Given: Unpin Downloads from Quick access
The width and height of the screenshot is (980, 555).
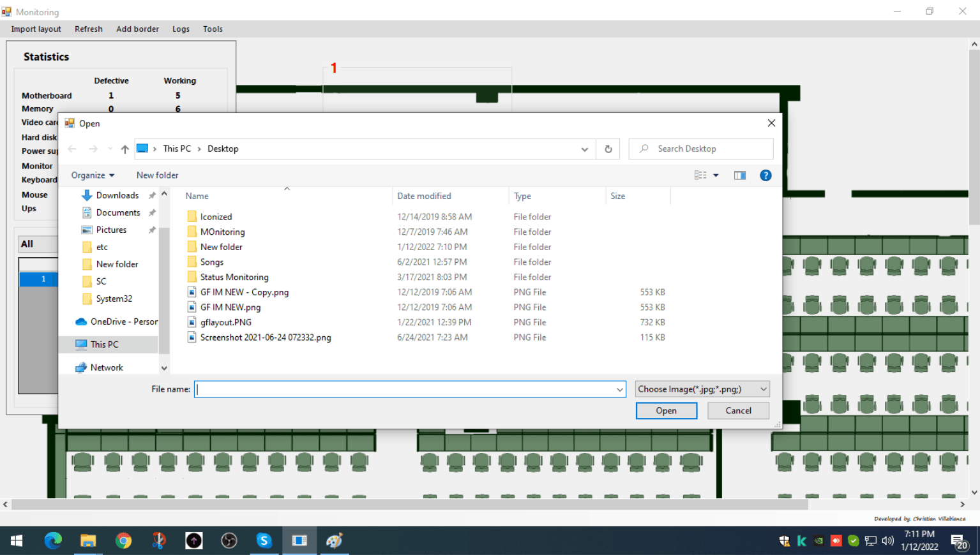Looking at the screenshot, I should 151,195.
